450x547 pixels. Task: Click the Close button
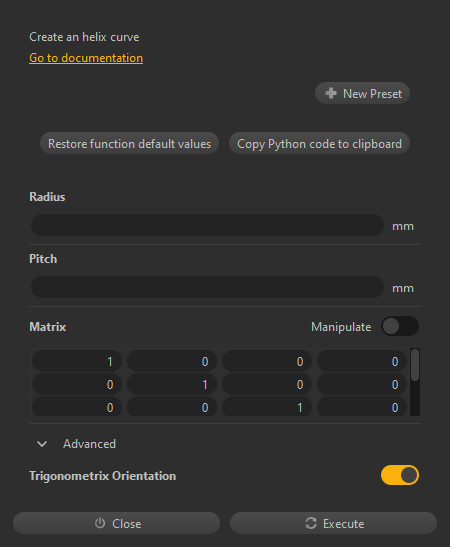click(x=117, y=523)
